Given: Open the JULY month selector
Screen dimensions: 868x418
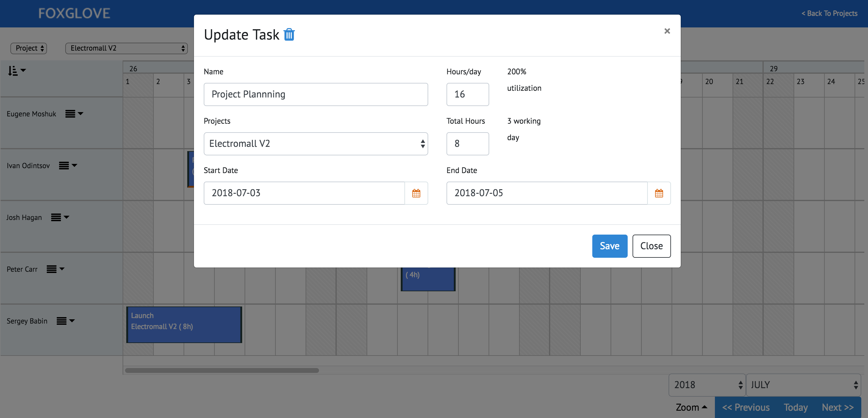Looking at the screenshot, I should tap(803, 385).
